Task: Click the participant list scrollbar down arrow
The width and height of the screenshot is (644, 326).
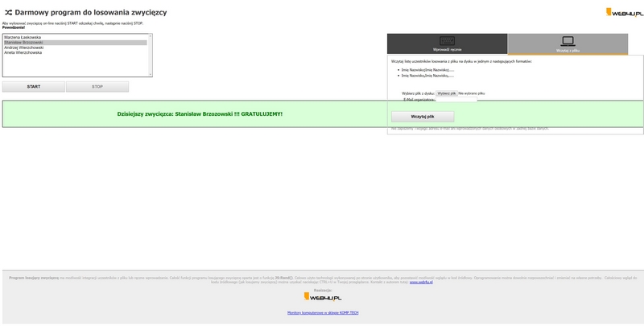Action: tap(150, 74)
